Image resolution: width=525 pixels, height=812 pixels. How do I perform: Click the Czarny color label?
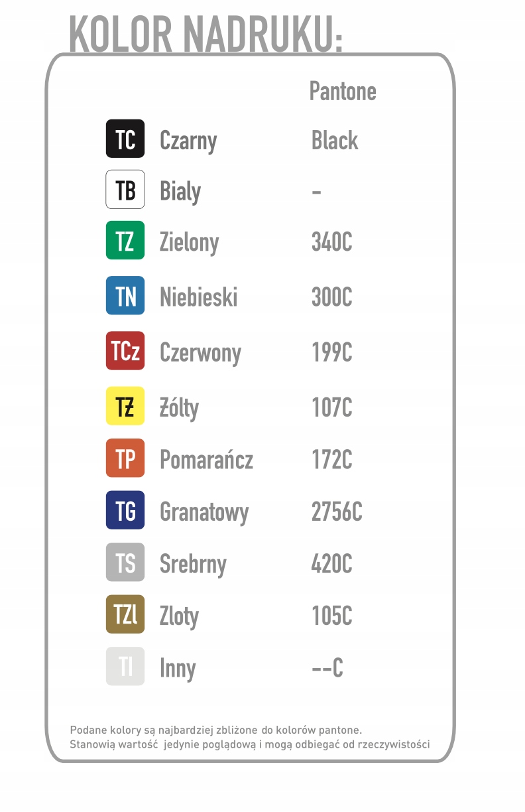point(188,141)
